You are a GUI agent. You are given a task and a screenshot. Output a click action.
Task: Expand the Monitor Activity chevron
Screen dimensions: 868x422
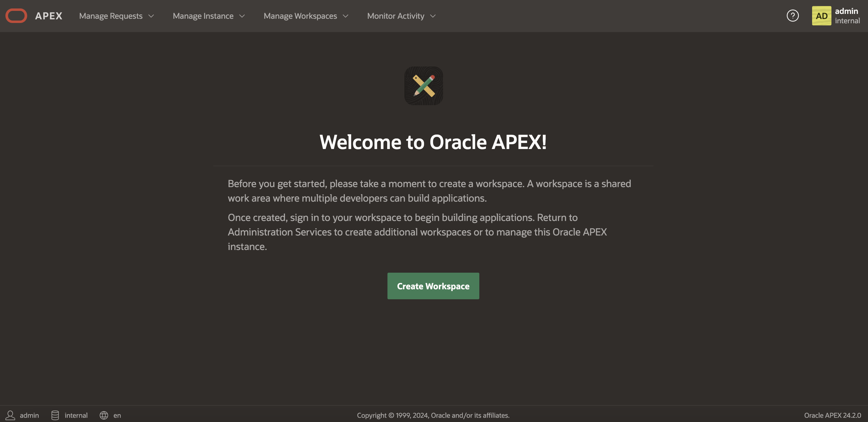tap(433, 16)
